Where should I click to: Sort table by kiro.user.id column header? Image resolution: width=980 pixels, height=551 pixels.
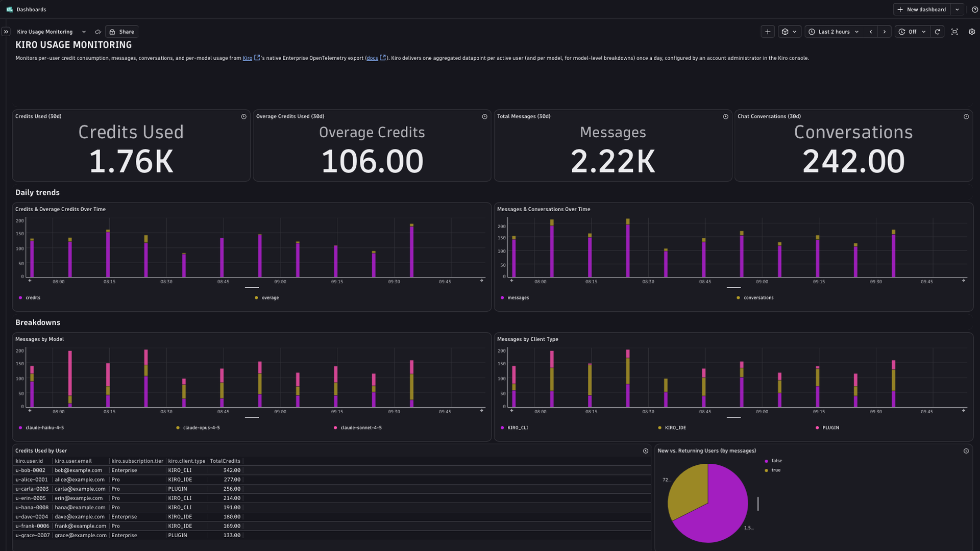29,461
